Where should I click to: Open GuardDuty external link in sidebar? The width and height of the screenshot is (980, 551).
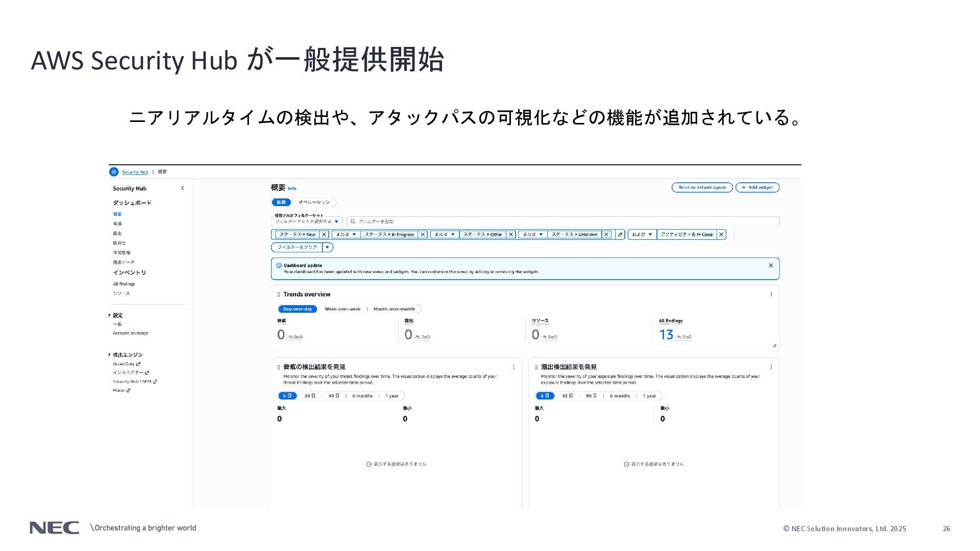click(126, 364)
